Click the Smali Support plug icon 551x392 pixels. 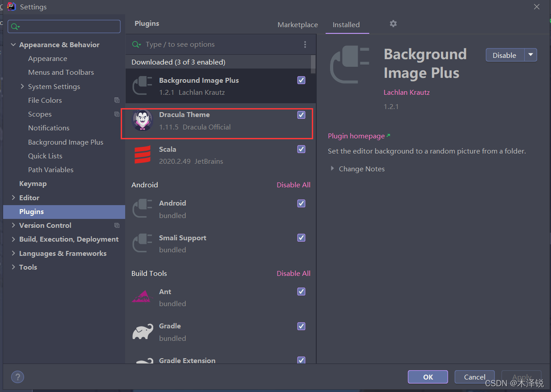(x=143, y=243)
